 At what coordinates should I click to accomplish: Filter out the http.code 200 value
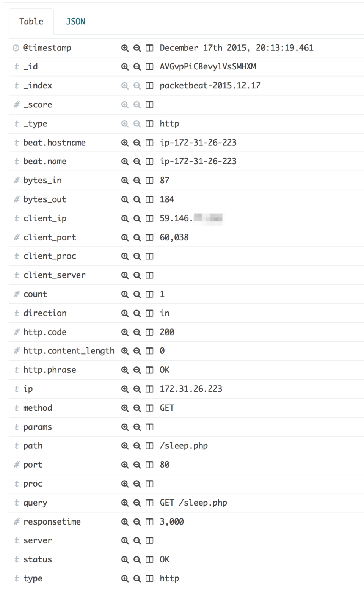[137, 332]
